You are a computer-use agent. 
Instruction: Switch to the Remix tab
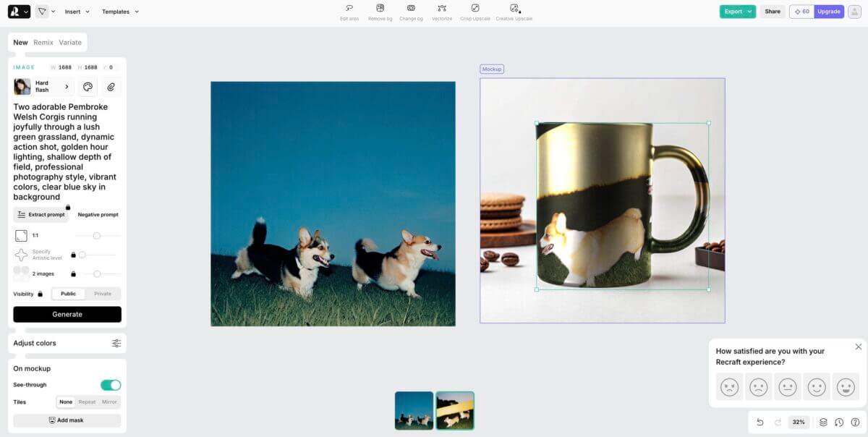coord(43,43)
